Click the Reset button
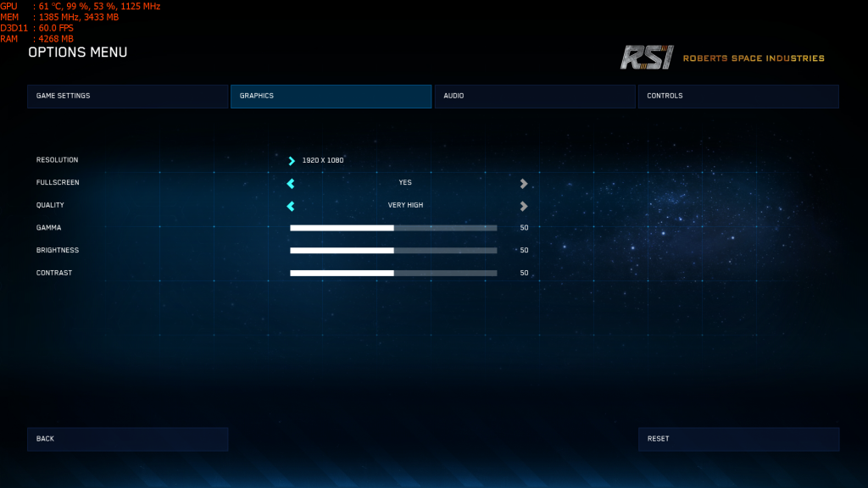The height and width of the screenshot is (488, 868). click(737, 439)
